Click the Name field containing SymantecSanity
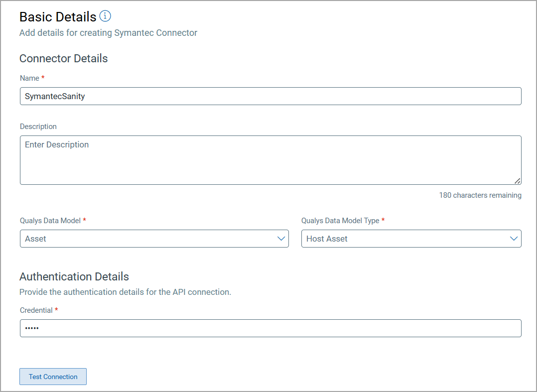The width and height of the screenshot is (537, 392). (x=270, y=96)
